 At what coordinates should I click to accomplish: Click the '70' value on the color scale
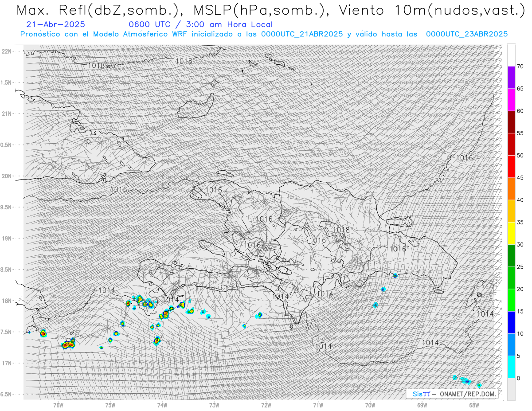click(x=520, y=67)
